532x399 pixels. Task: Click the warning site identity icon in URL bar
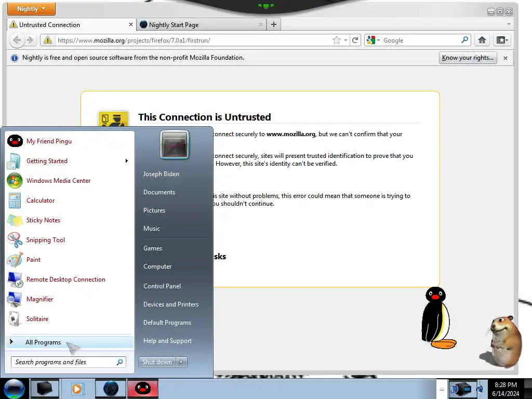(48, 40)
